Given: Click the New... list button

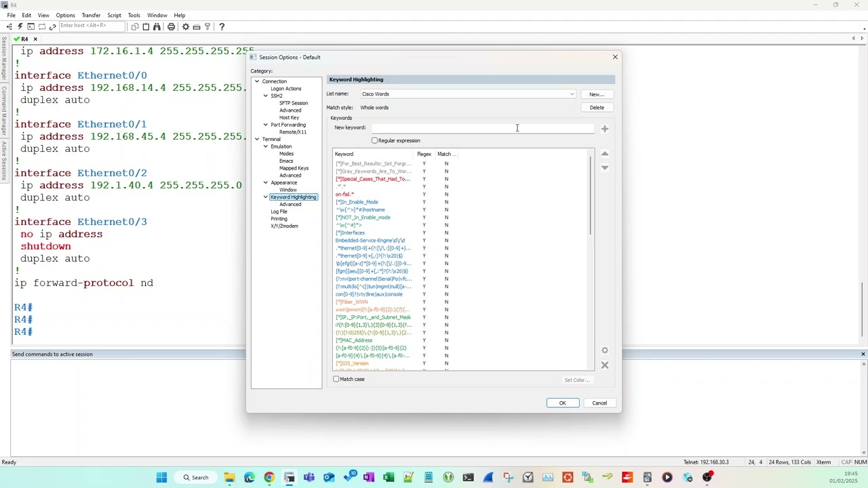Looking at the screenshot, I should [597, 94].
